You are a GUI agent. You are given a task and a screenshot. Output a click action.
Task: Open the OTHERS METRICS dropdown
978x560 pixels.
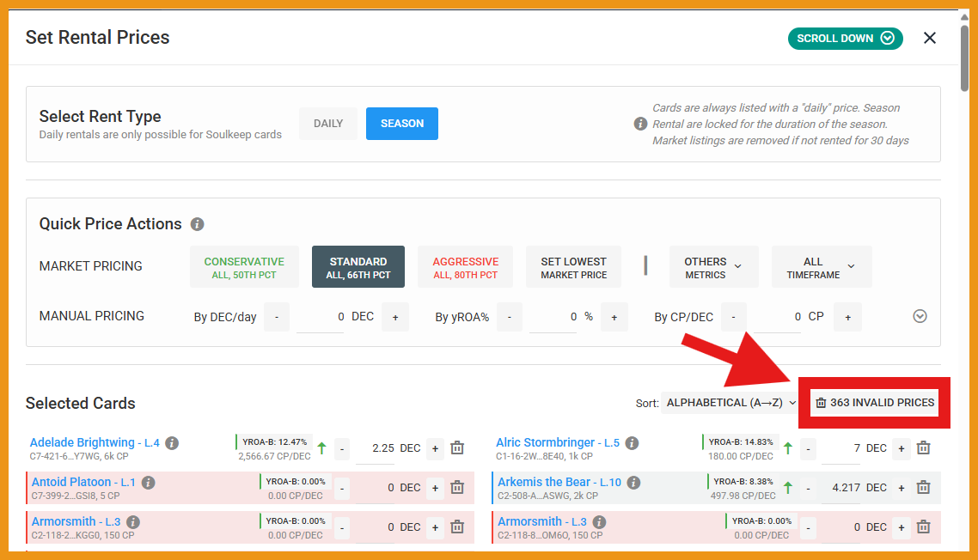coord(713,267)
